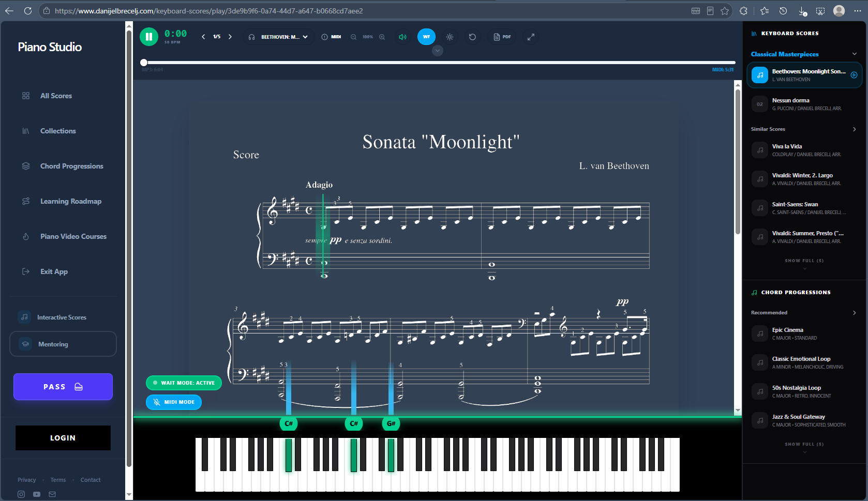This screenshot has width=868, height=501.
Task: Open the Epic Cinema chord progression
Action: tap(804, 333)
